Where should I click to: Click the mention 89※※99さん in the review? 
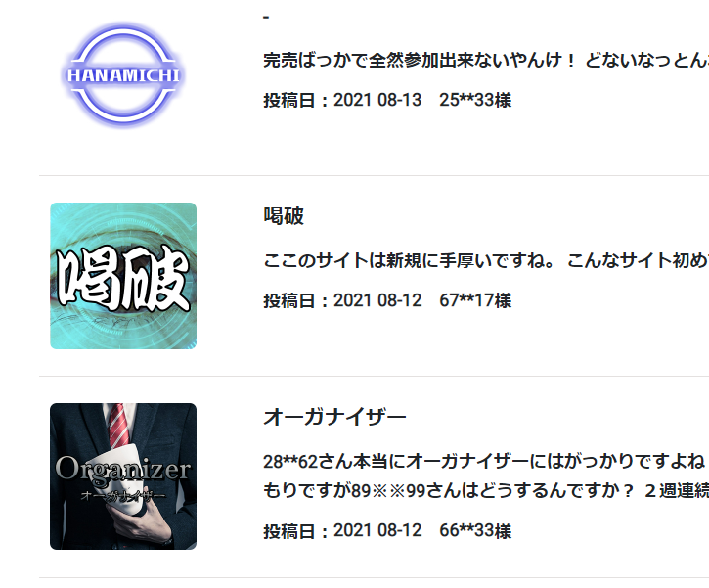click(397, 490)
